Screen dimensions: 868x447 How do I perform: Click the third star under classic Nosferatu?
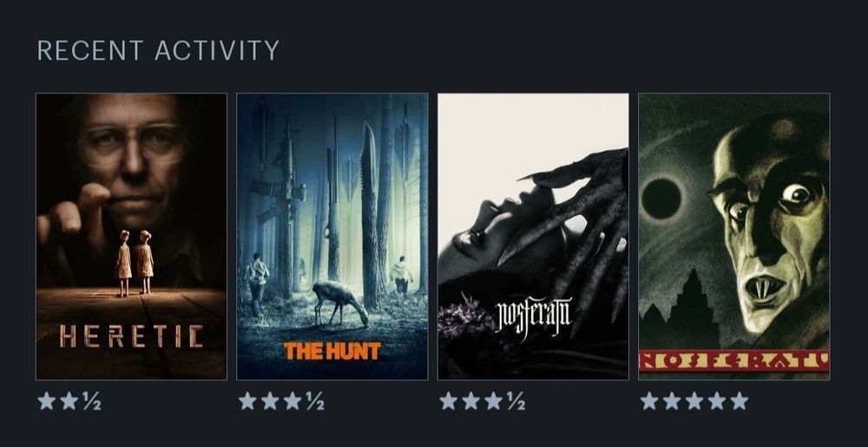694,401
